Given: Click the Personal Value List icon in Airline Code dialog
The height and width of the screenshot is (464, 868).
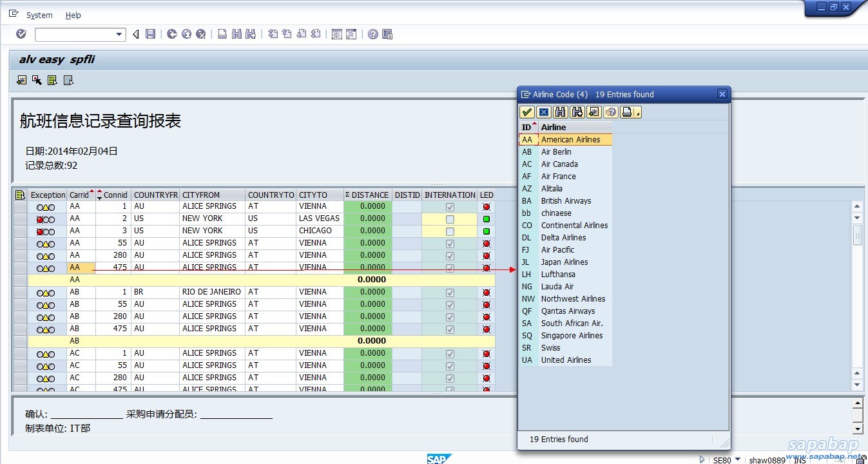Looking at the screenshot, I should [x=611, y=112].
